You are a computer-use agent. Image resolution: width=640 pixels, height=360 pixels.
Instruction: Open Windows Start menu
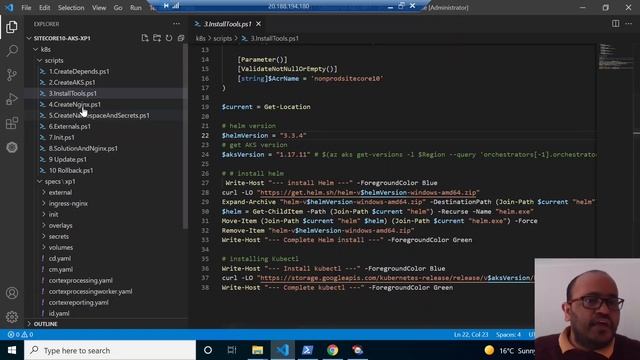pos(12,350)
